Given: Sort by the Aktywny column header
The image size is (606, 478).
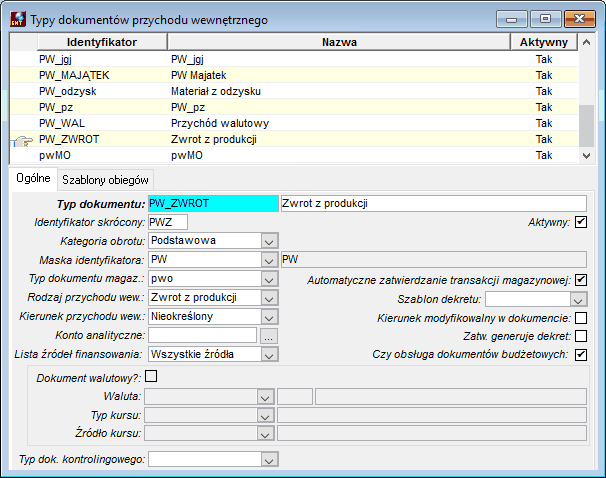Looking at the screenshot, I should point(544,42).
